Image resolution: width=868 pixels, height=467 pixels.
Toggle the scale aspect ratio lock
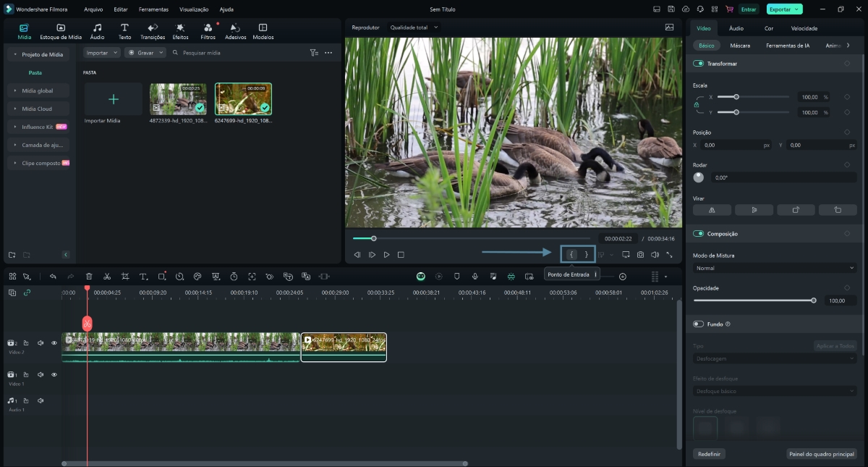697,105
